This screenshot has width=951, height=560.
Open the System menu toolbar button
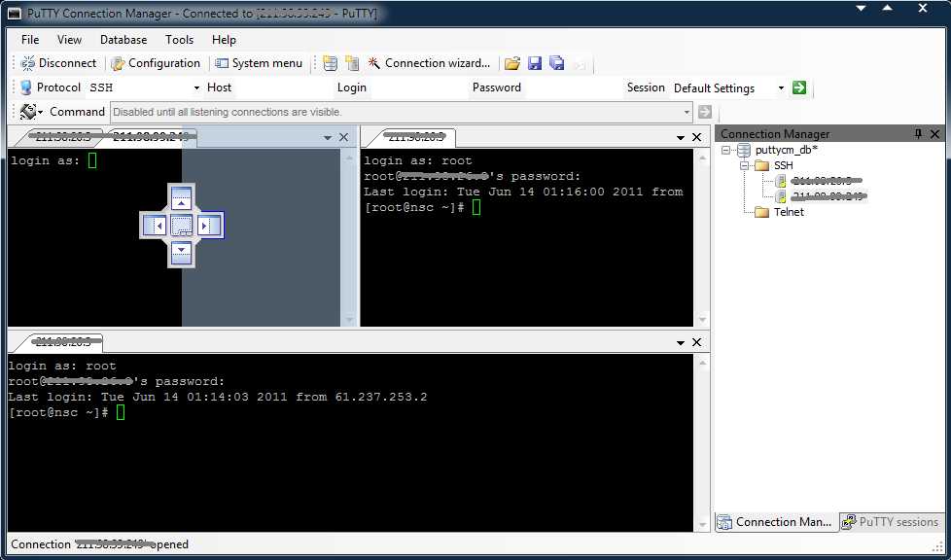click(259, 63)
